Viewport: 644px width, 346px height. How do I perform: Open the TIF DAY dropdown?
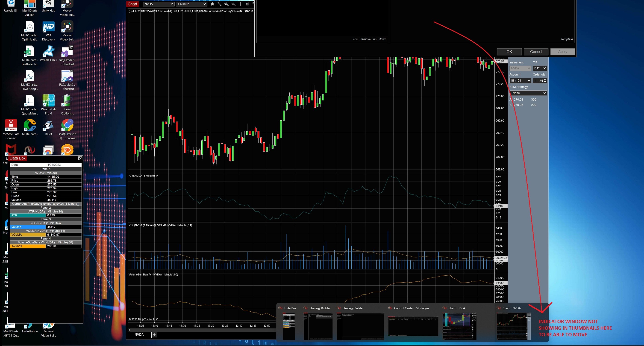539,68
